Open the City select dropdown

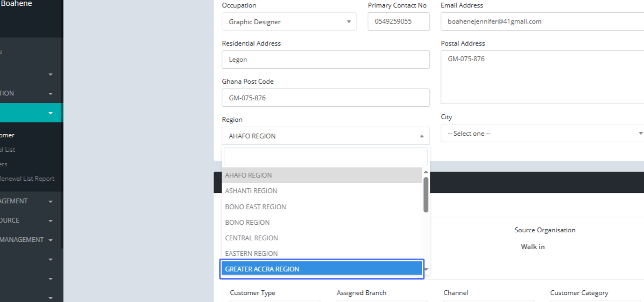pyautogui.click(x=542, y=134)
